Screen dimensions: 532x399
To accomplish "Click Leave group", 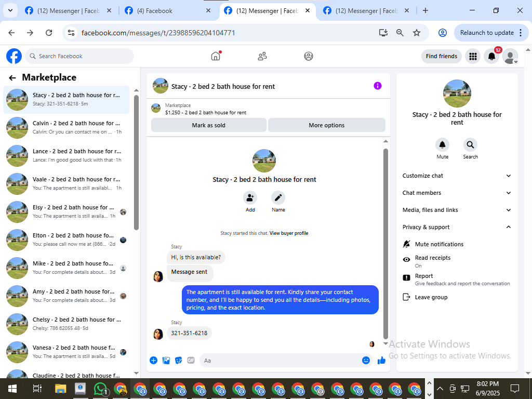I will pos(431,297).
